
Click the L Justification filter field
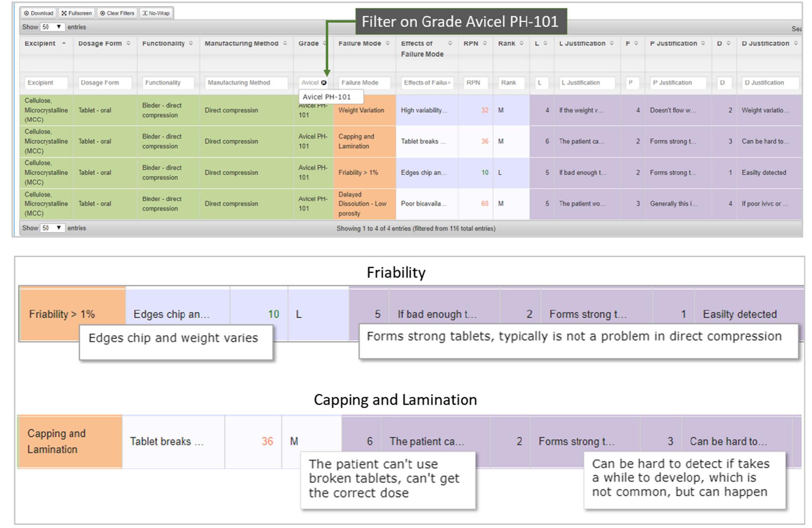[587, 83]
